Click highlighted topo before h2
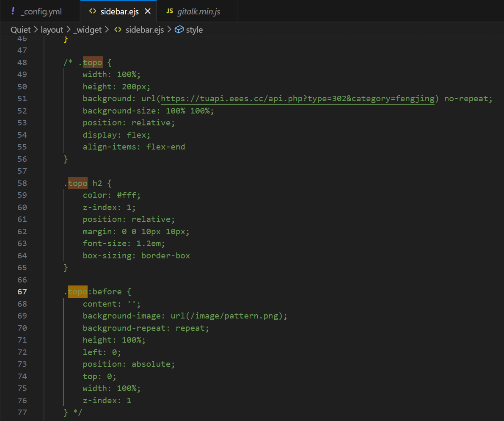 click(x=77, y=183)
